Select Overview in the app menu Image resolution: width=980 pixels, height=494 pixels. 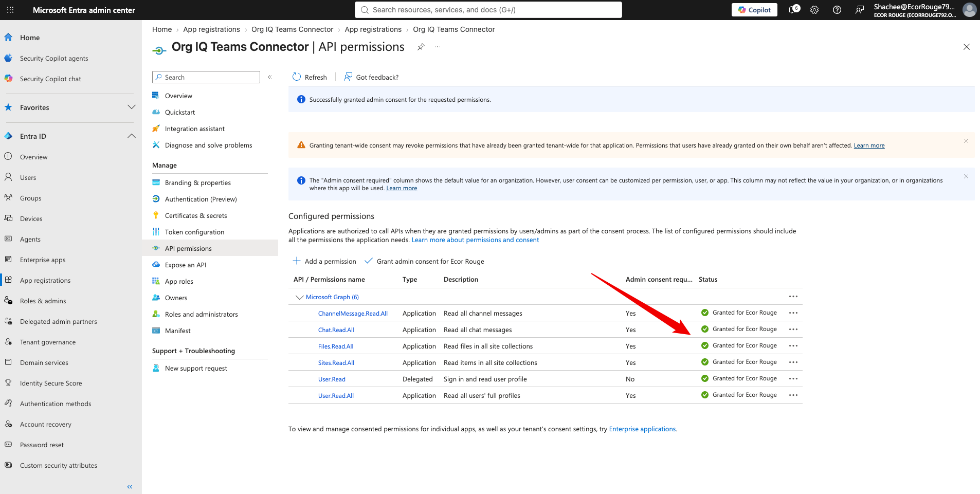[178, 96]
